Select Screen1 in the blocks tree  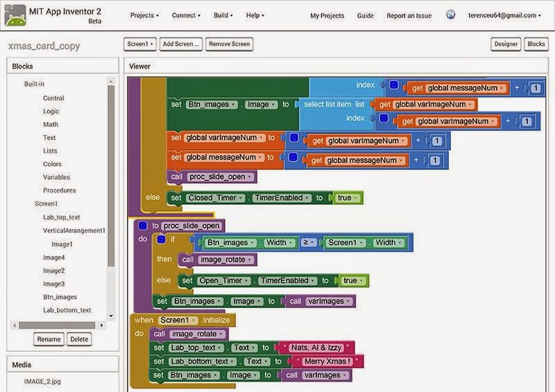[46, 203]
